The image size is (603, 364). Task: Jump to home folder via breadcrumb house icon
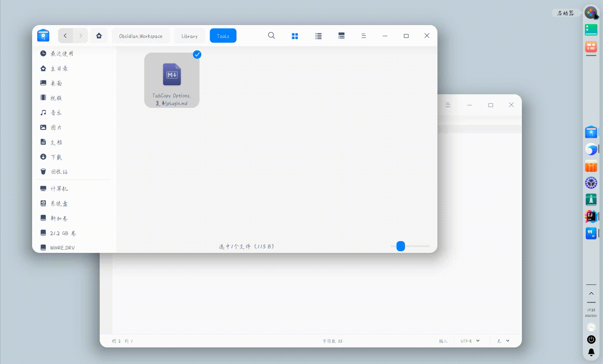coord(99,36)
